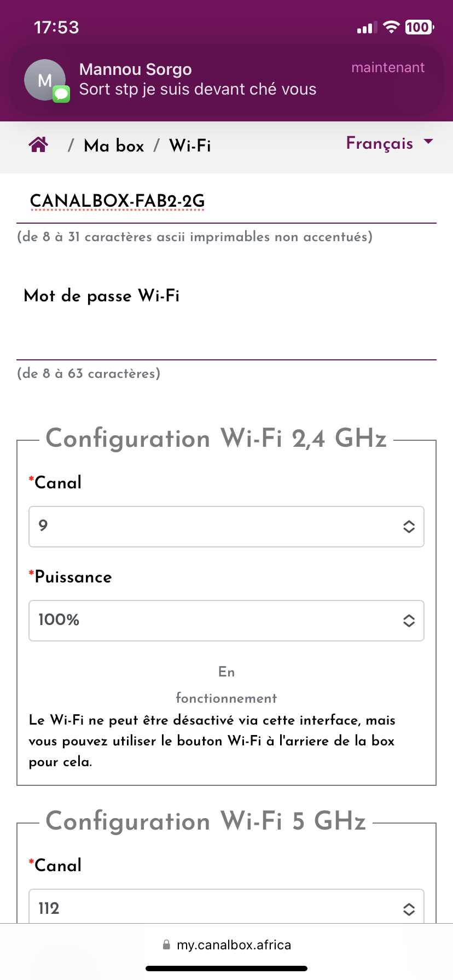Tap the Wi-Fi status bar icon

391,27
